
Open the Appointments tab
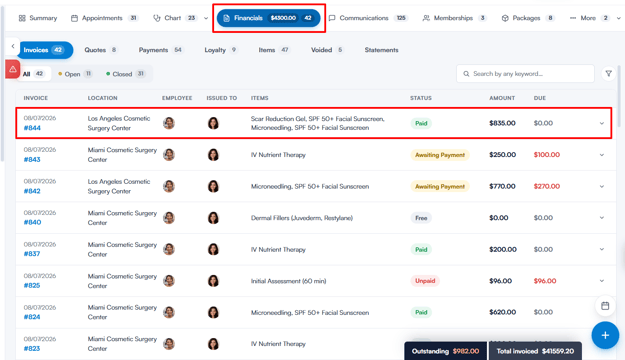104,18
